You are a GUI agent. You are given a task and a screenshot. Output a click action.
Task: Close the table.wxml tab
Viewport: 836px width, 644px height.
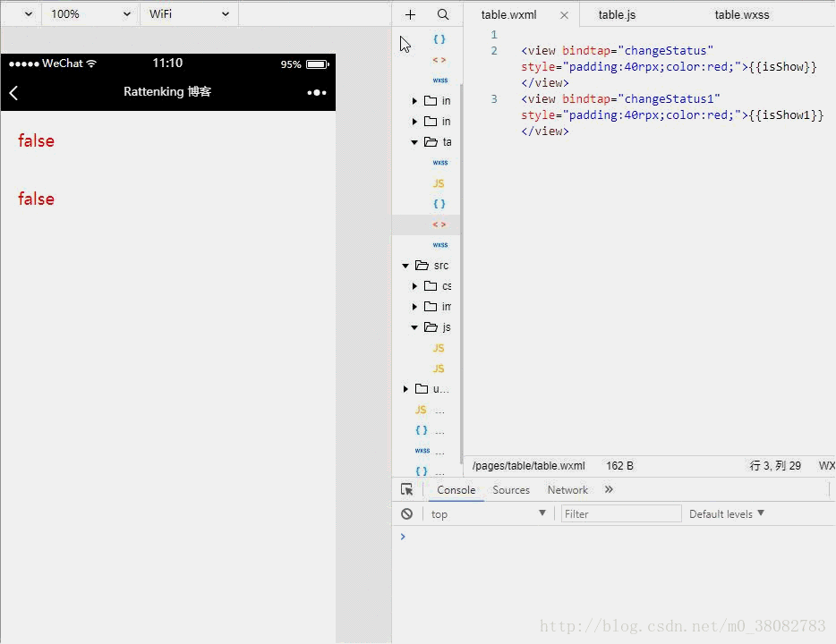pyautogui.click(x=564, y=15)
